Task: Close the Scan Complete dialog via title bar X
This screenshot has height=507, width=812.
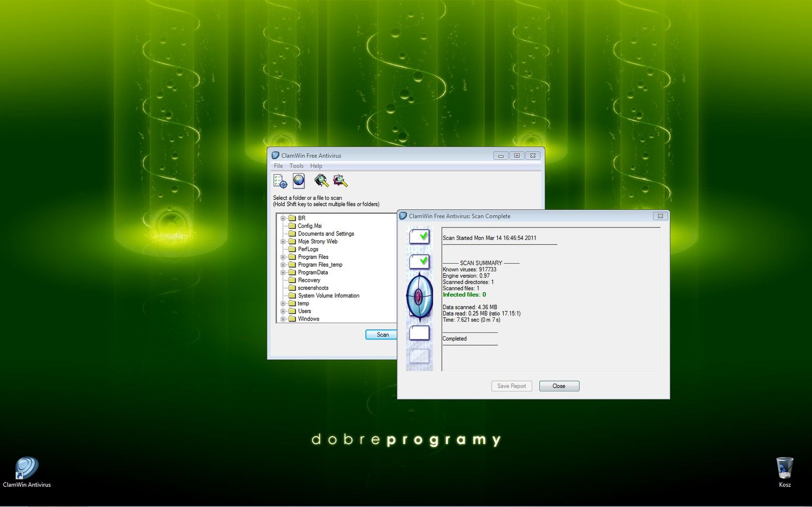Action: [x=660, y=216]
